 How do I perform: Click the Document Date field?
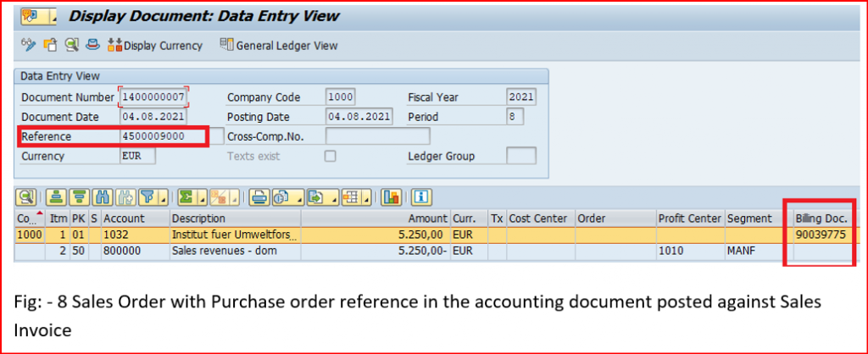(x=154, y=117)
